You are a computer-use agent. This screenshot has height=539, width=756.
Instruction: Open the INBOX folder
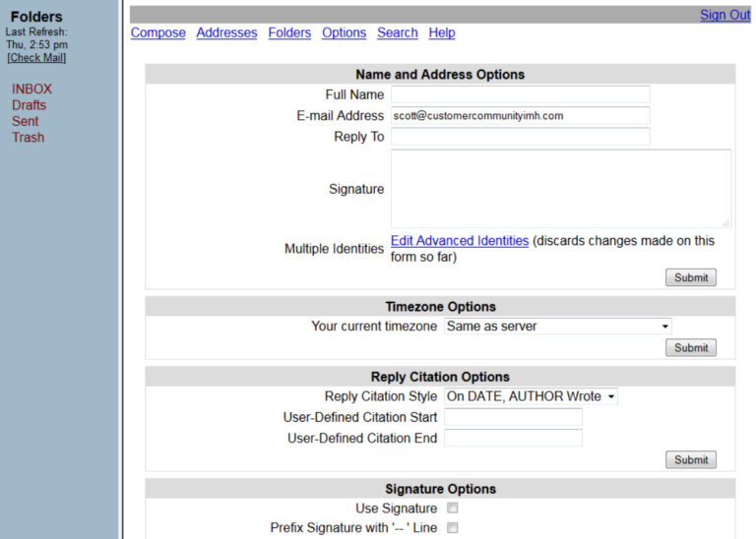click(x=31, y=89)
